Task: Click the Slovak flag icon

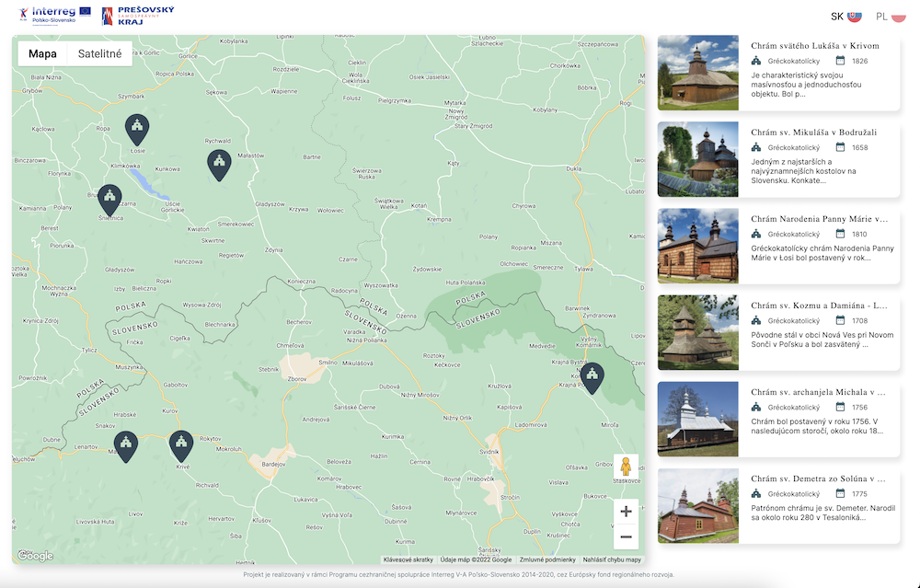Action: (855, 17)
